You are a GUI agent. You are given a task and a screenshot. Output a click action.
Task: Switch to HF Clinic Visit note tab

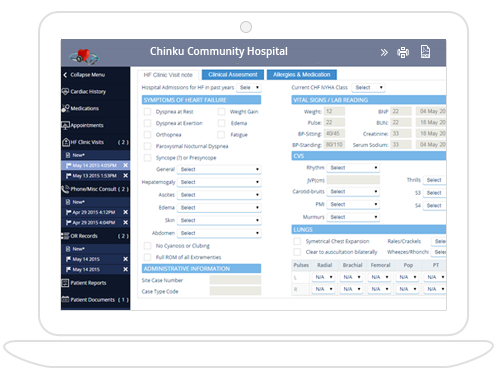(168, 75)
